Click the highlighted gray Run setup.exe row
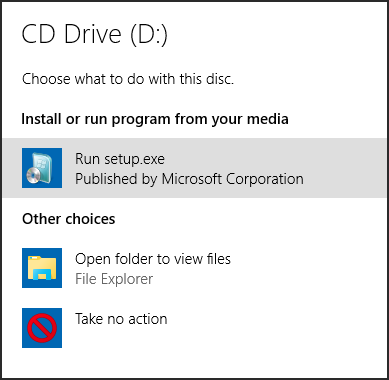Viewport: 389px width, 380px height. [194, 168]
